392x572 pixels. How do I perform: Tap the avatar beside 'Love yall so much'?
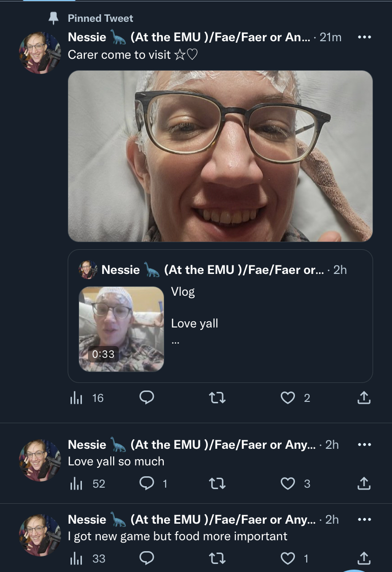40,461
